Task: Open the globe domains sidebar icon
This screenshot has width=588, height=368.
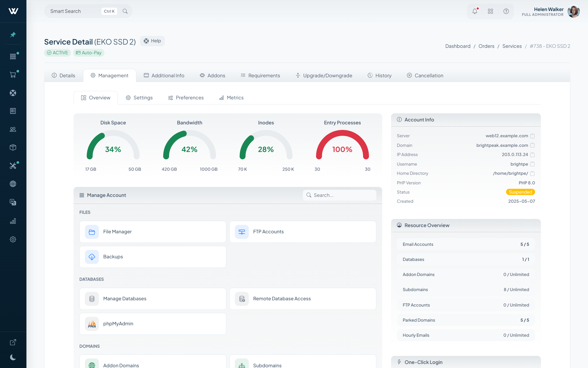Action: 13,184
